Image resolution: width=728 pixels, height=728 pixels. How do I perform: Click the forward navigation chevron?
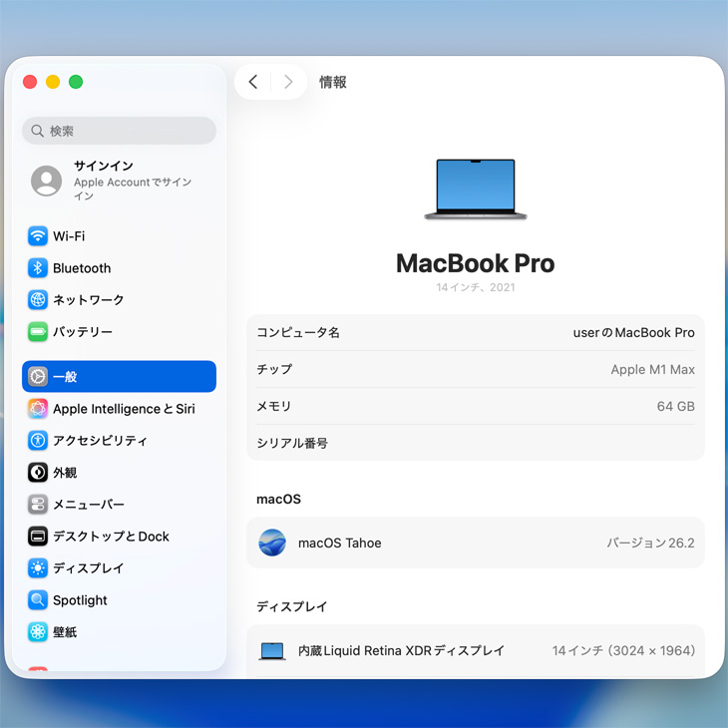[x=288, y=82]
